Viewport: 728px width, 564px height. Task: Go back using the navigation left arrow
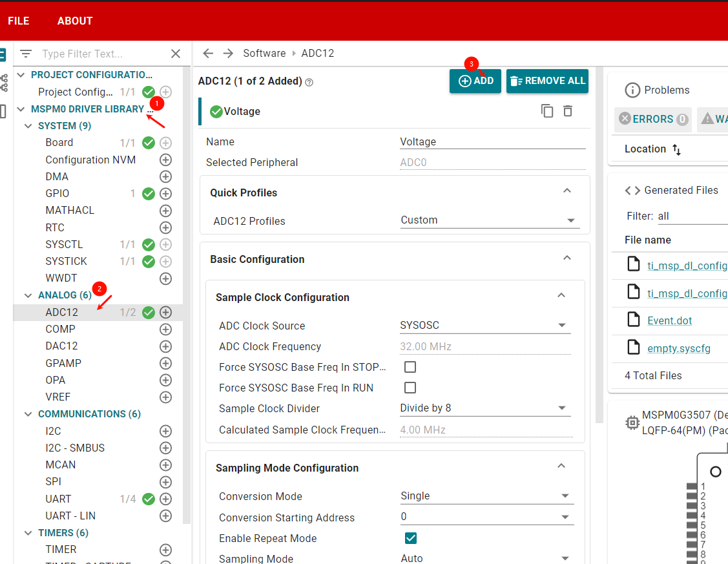tap(208, 54)
